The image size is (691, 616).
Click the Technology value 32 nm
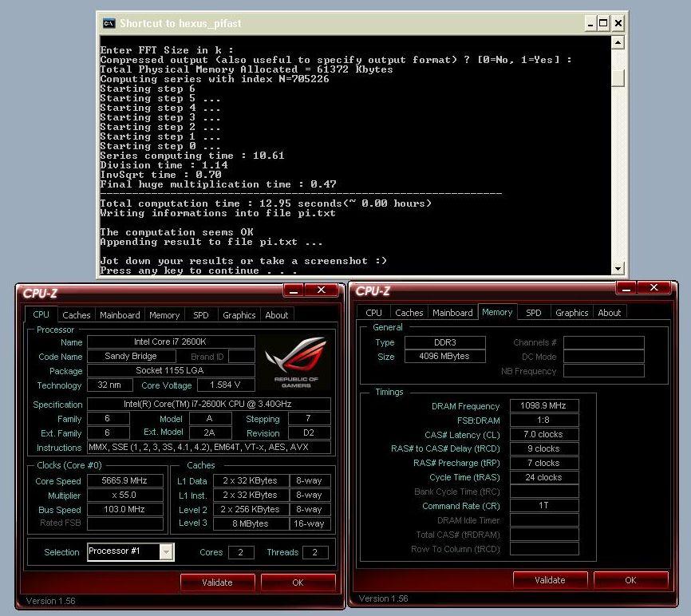click(109, 385)
